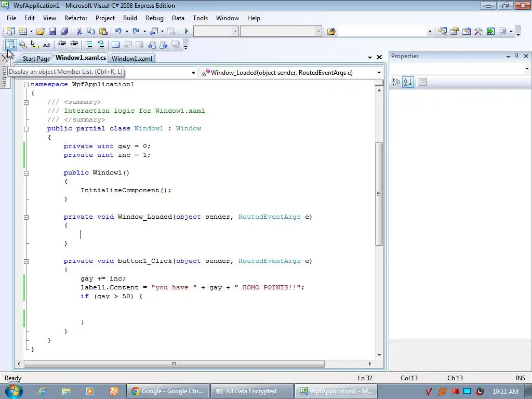The image size is (532, 399).
Task: Collapse the namespace WpfApplication1 outline block
Action: [x=26, y=85]
